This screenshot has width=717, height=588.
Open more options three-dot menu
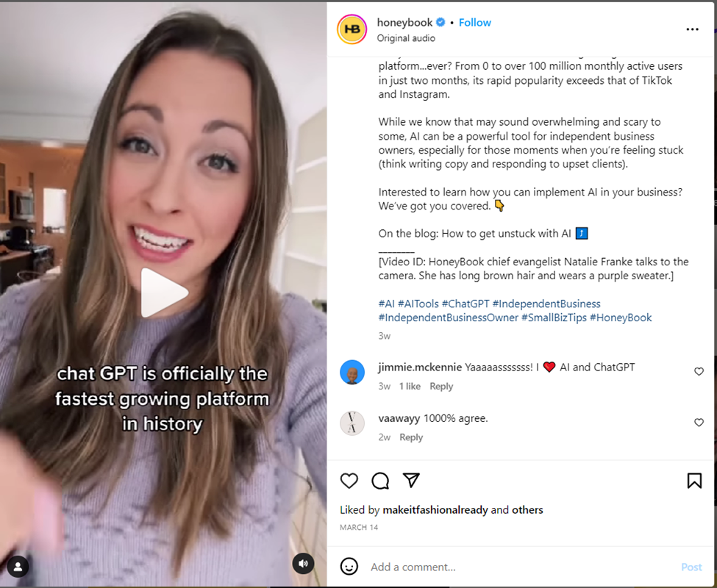[692, 29]
